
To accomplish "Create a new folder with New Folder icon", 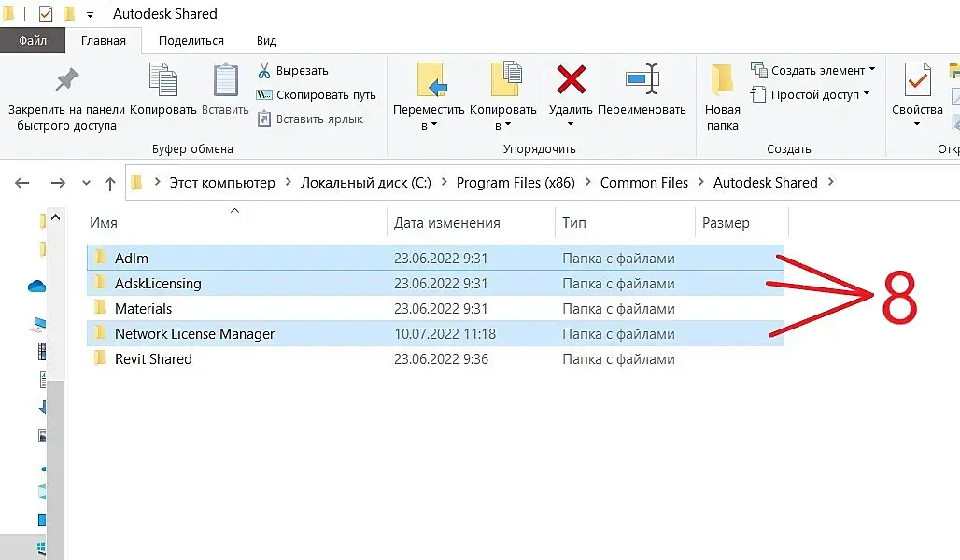I will click(722, 80).
